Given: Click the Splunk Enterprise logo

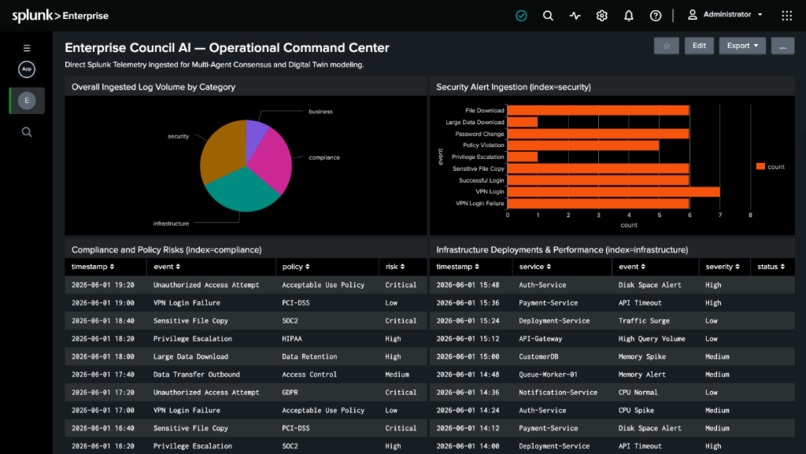Looking at the screenshot, I should coord(60,15).
